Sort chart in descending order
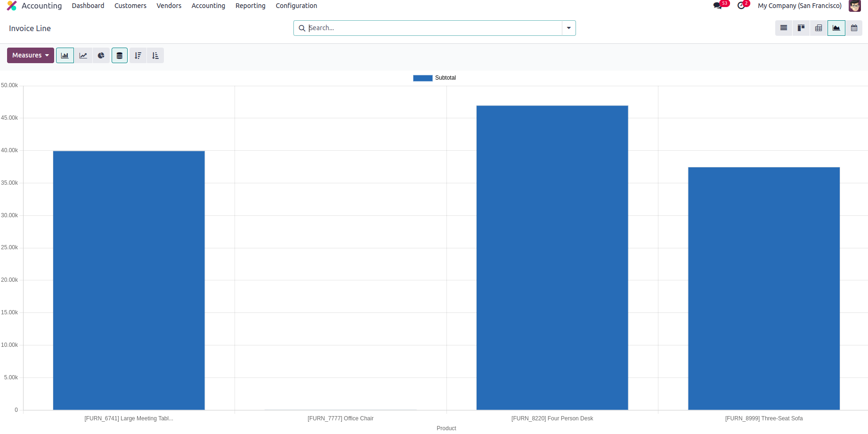This screenshot has width=868, height=434. click(x=138, y=56)
